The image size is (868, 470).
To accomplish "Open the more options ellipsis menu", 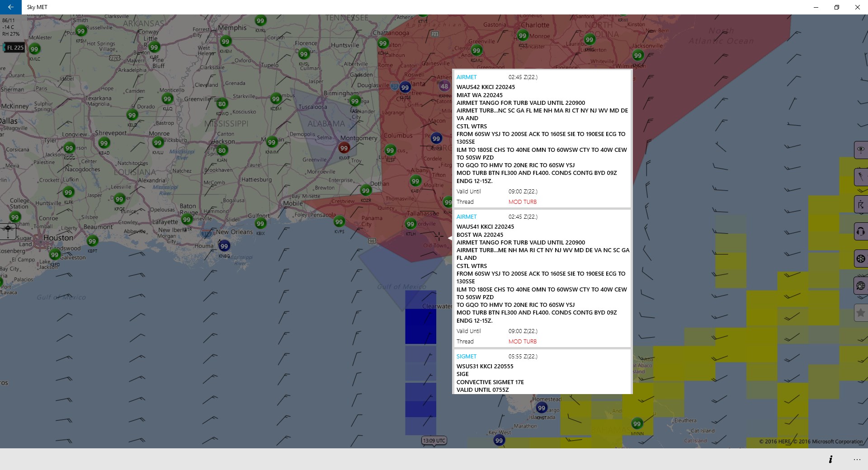I will click(857, 459).
